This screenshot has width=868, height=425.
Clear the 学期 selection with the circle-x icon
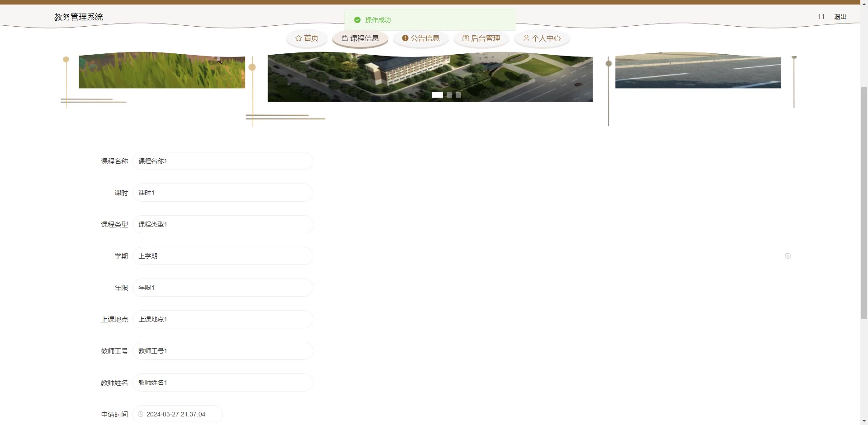(x=788, y=256)
